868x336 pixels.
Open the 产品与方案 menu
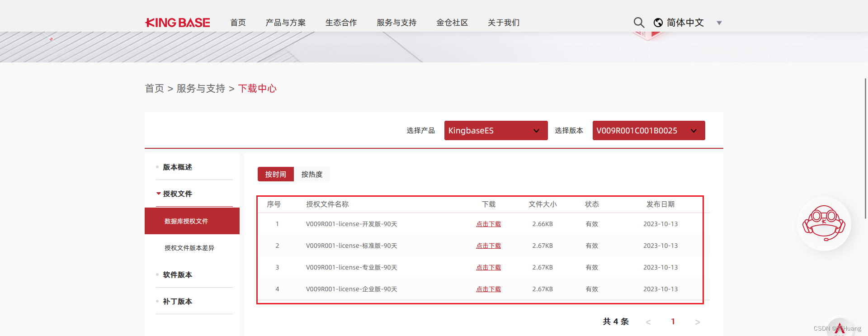[286, 23]
